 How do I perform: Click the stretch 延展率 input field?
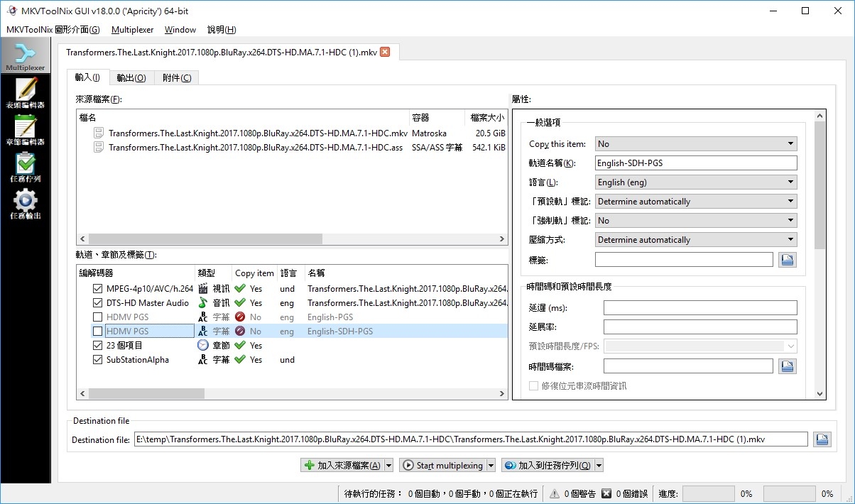pos(700,327)
